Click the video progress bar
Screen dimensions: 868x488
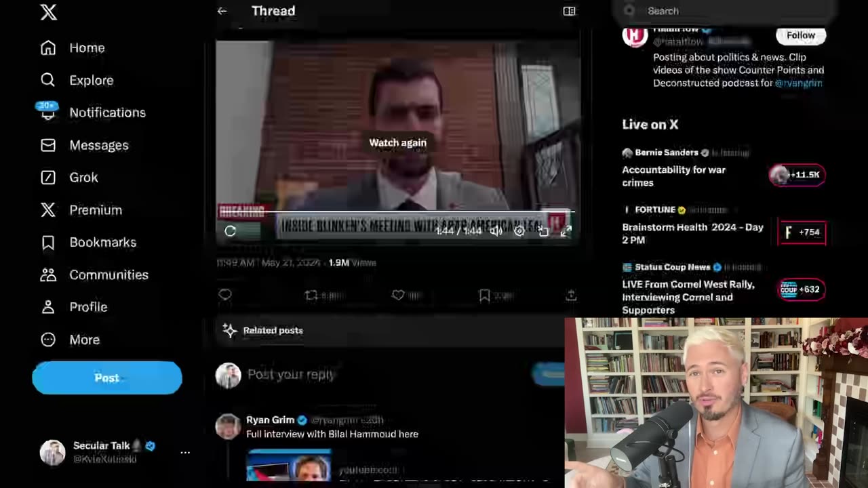pyautogui.click(x=397, y=213)
